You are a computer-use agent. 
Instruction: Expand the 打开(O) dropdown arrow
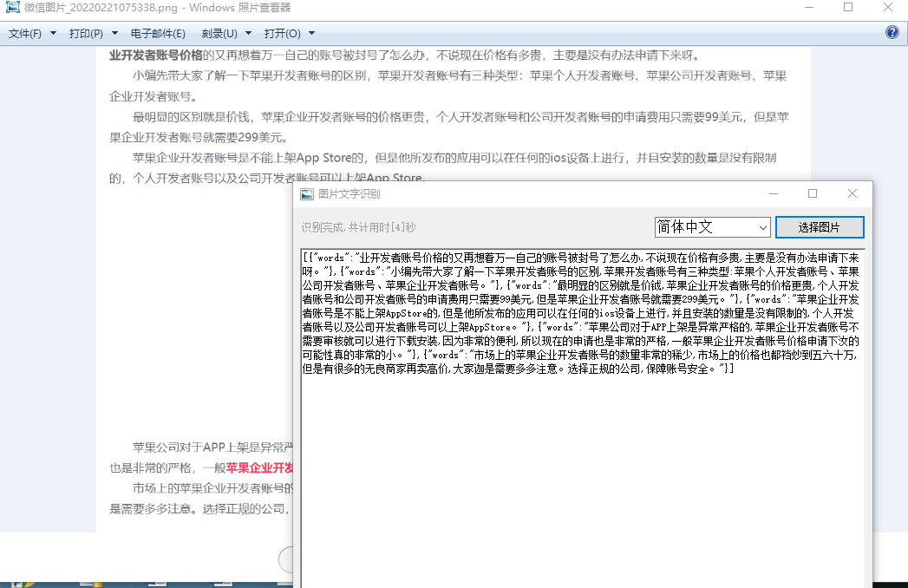pyautogui.click(x=311, y=34)
